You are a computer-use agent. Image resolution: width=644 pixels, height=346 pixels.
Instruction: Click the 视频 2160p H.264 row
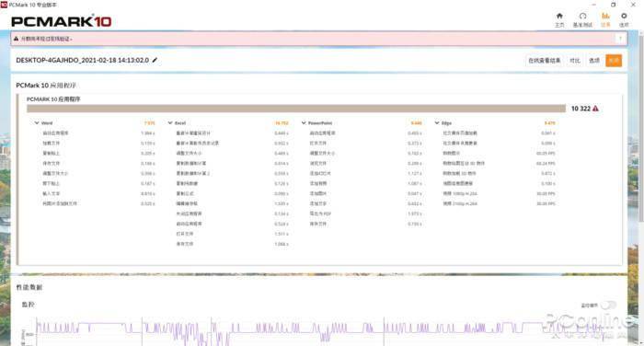click(x=499, y=203)
